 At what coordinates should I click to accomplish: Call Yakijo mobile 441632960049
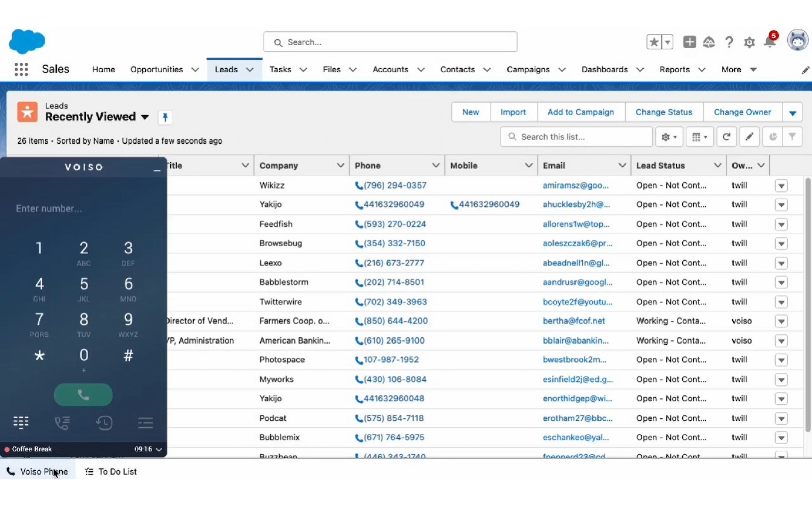point(484,204)
